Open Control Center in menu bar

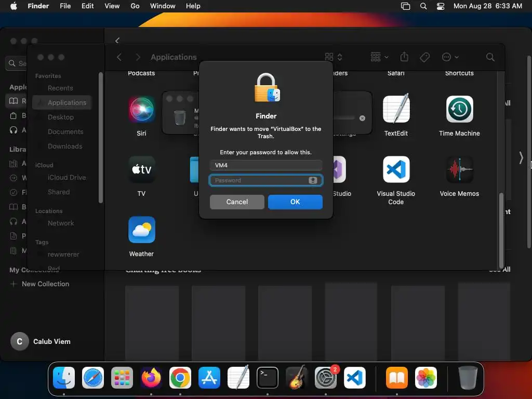441,6
